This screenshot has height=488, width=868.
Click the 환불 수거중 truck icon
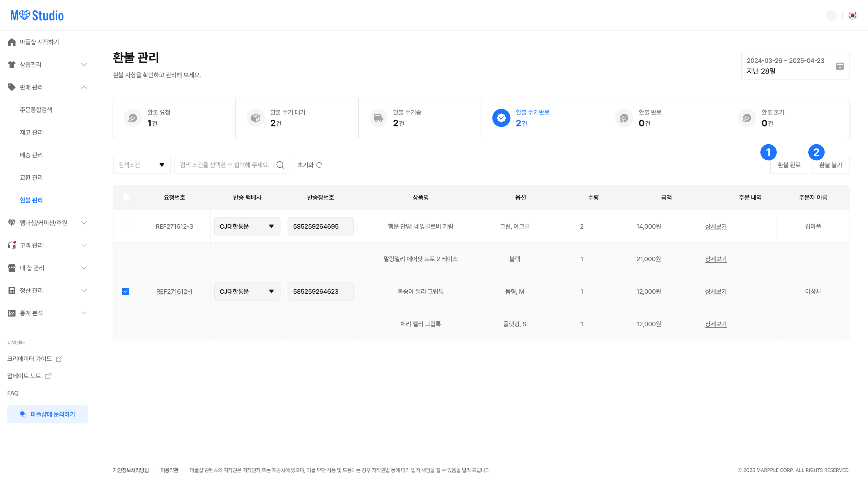379,118
